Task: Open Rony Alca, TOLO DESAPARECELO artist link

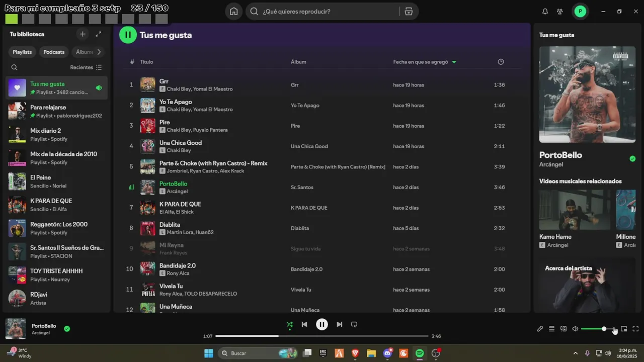Action: pos(198,294)
